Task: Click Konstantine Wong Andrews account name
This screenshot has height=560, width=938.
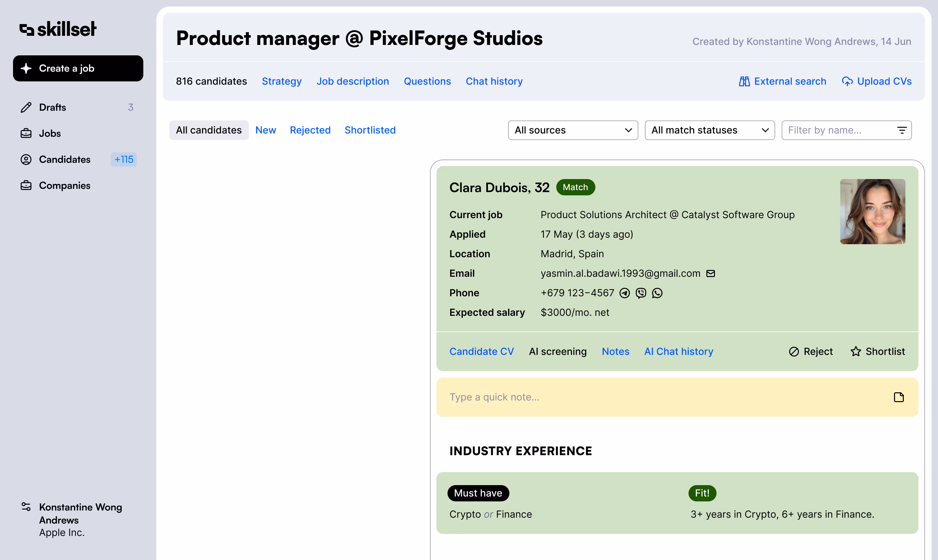Action: click(x=81, y=513)
